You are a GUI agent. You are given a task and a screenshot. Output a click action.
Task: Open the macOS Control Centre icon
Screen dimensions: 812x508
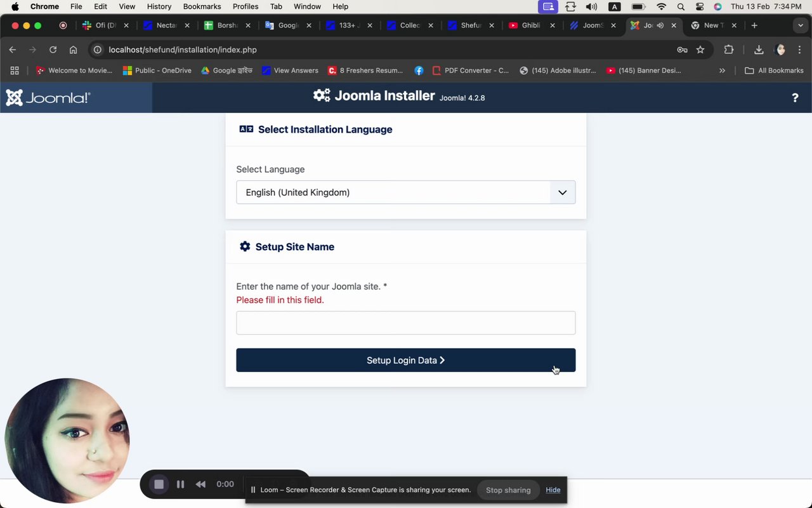pos(700,6)
